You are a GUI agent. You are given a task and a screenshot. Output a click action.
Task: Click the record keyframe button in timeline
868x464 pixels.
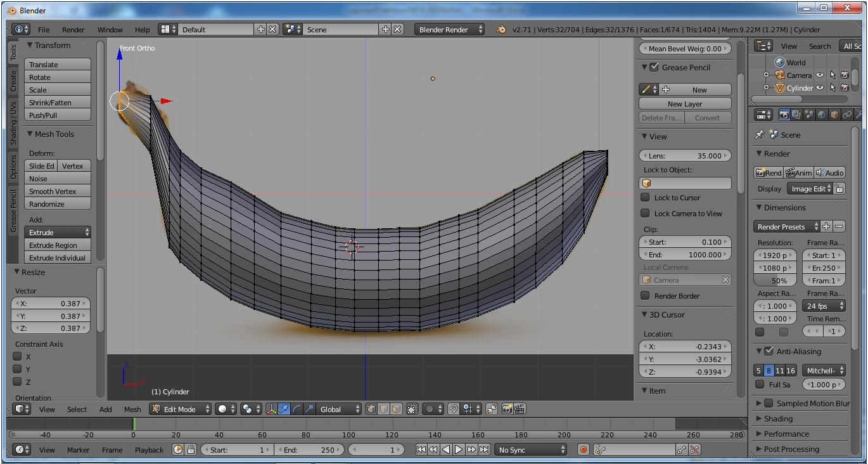584,449
